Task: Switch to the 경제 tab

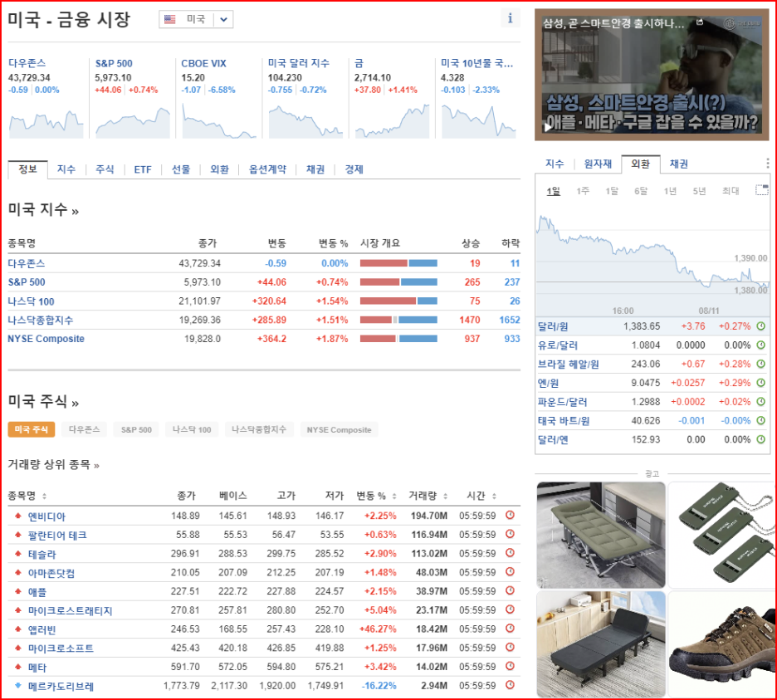Action: 354,169
